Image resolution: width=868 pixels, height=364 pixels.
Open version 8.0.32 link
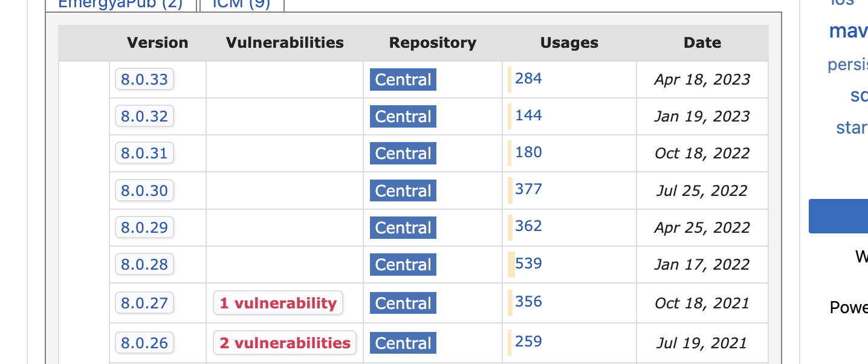click(x=144, y=116)
